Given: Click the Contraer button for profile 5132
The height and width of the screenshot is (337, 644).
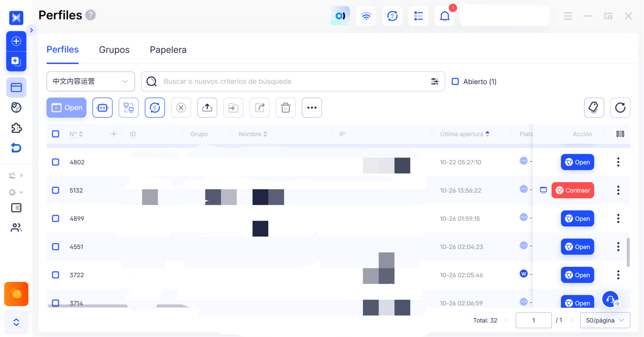Looking at the screenshot, I should 573,191.
